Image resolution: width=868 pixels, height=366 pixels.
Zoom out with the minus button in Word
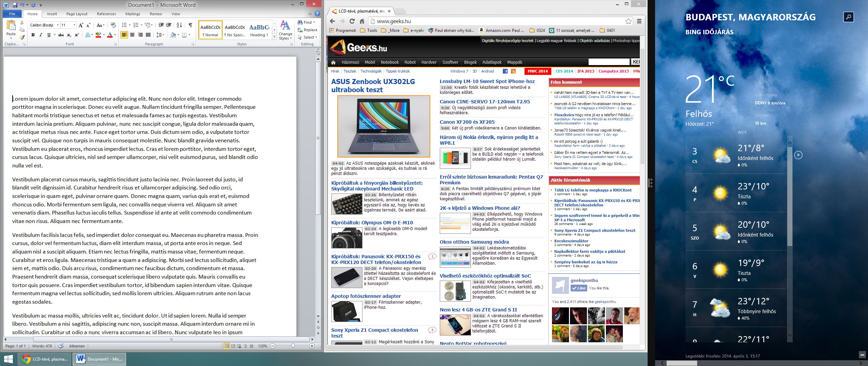[x=273, y=346]
